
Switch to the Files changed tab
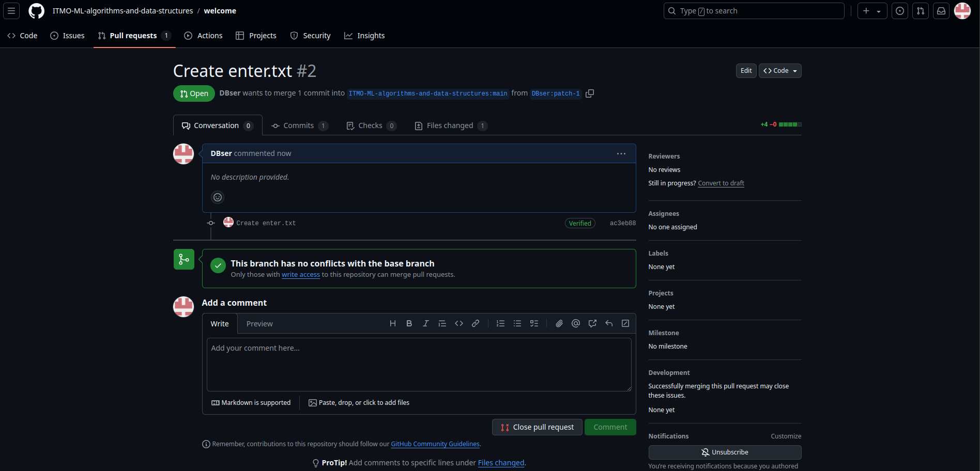[x=451, y=125]
